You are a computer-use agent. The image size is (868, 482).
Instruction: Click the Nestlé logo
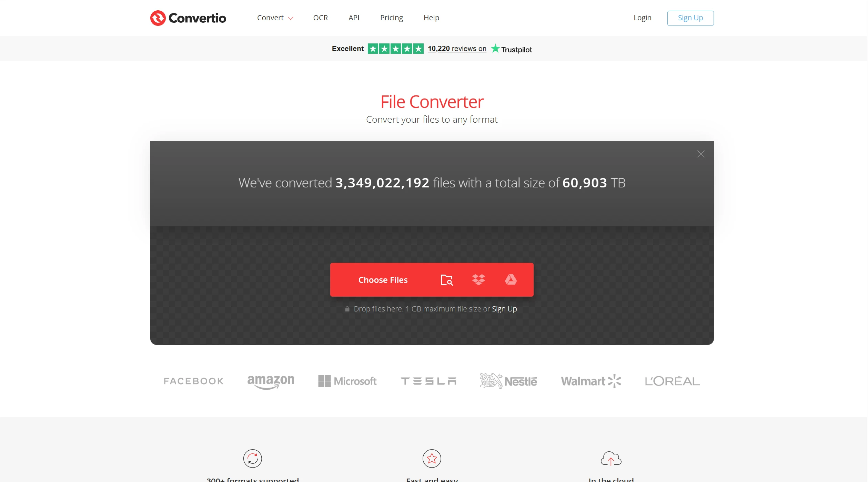pyautogui.click(x=508, y=381)
